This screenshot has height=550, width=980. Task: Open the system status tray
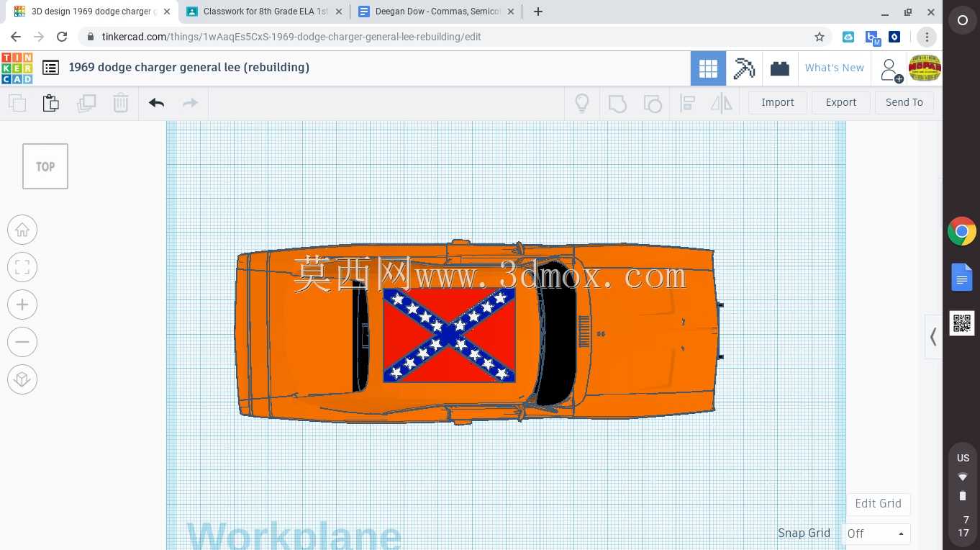(963, 496)
